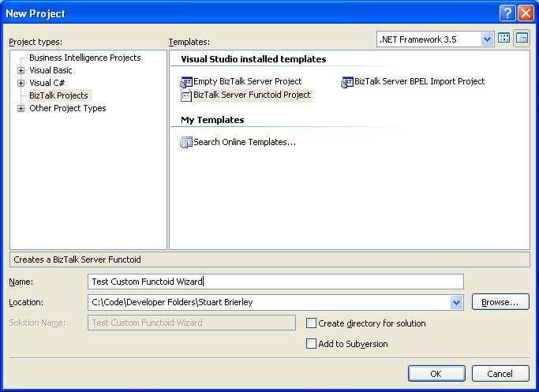
Task: Open the Location path dropdown arrow
Action: [456, 302]
